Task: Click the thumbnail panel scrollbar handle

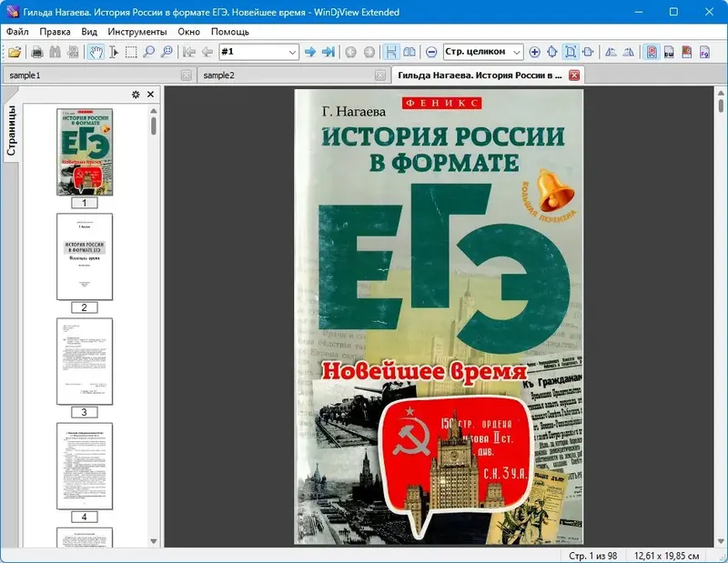Action: pos(154,126)
